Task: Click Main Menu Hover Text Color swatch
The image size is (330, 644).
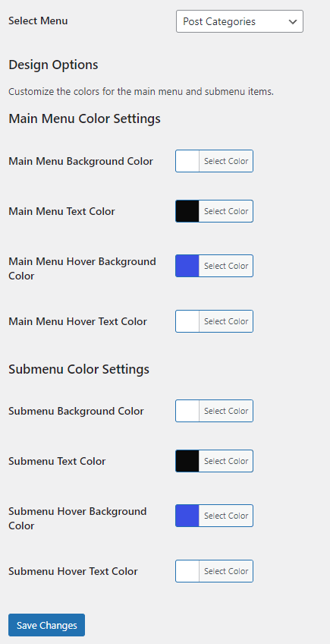Action: [x=187, y=321]
